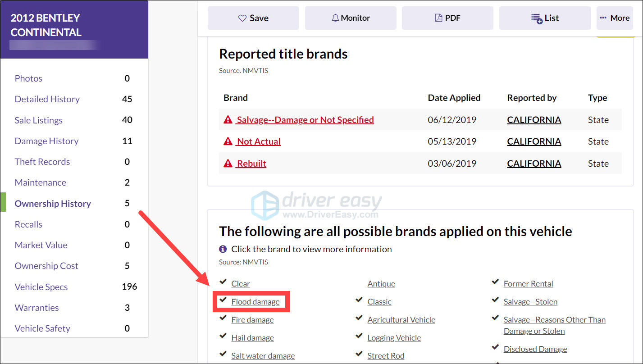Viewport: 643px width, 364px height.
Task: Click the CALIFORNIA link for Rebuilt
Action: [534, 164]
